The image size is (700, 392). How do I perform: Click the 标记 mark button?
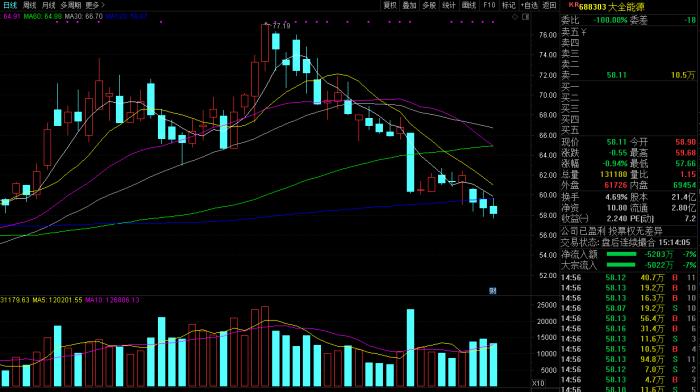(508, 5)
